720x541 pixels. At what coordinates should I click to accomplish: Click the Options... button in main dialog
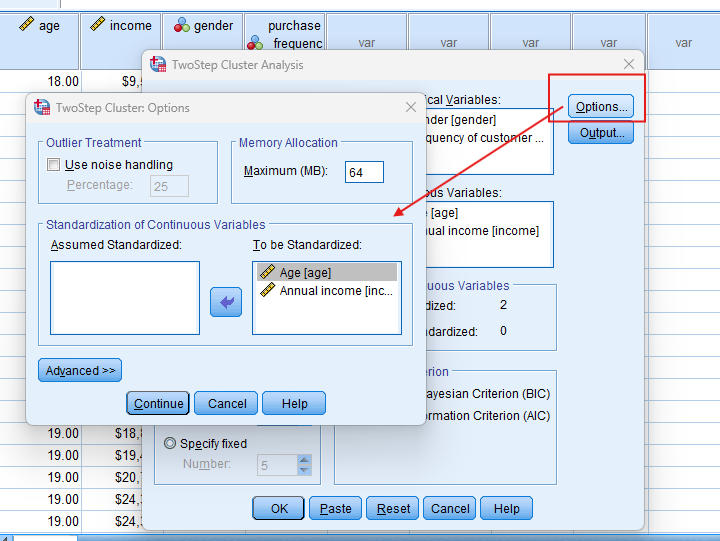tap(600, 107)
